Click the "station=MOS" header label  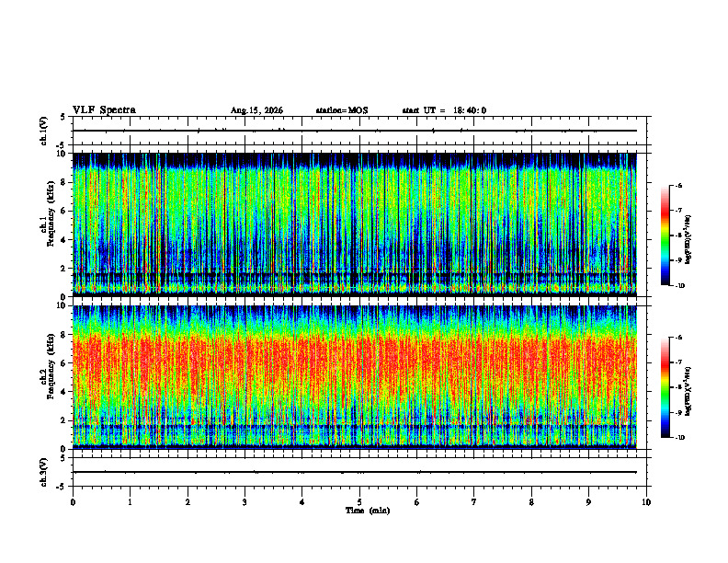[342, 110]
